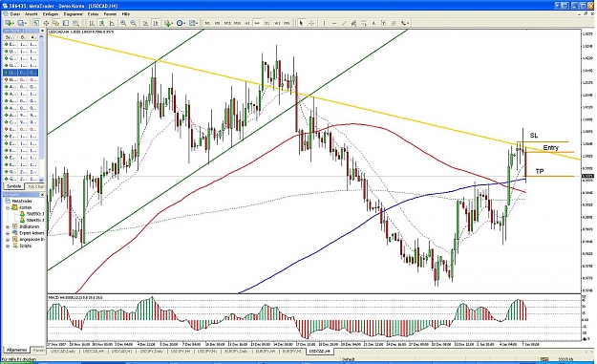Set timeframe to M5
597x364 pixels.
(x=218, y=23)
